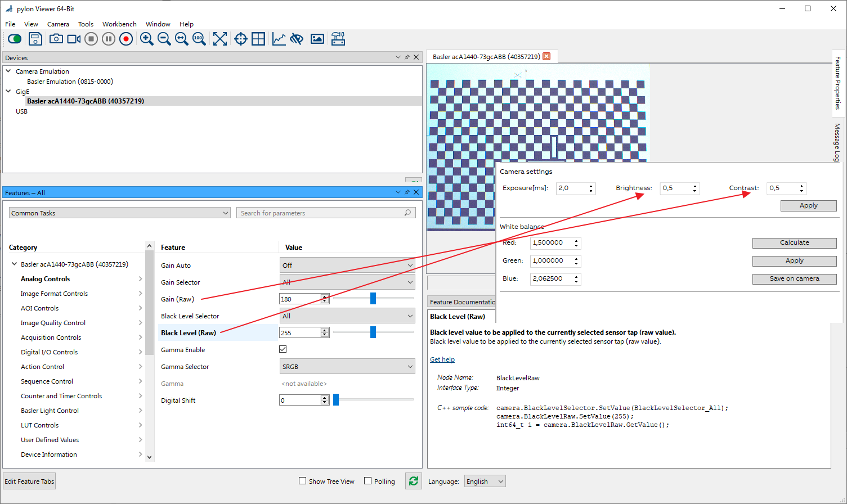Open the line profile chart icon
The height and width of the screenshot is (504, 847).
click(279, 39)
